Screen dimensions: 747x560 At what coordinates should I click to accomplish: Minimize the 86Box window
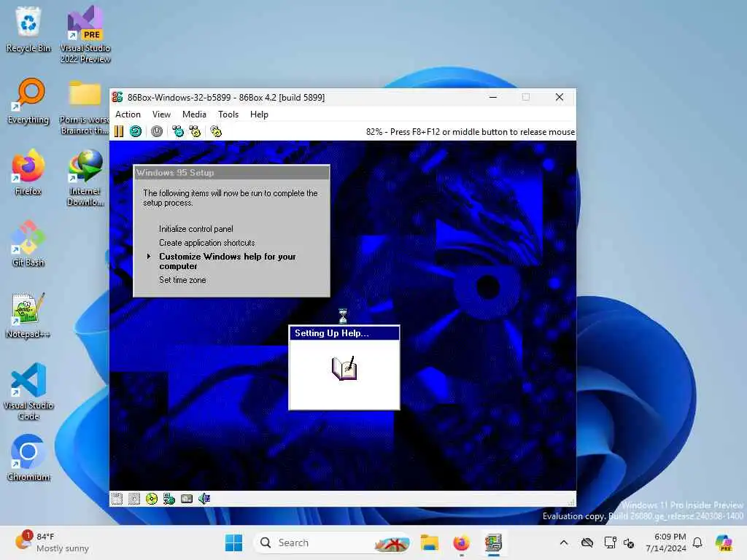point(493,97)
